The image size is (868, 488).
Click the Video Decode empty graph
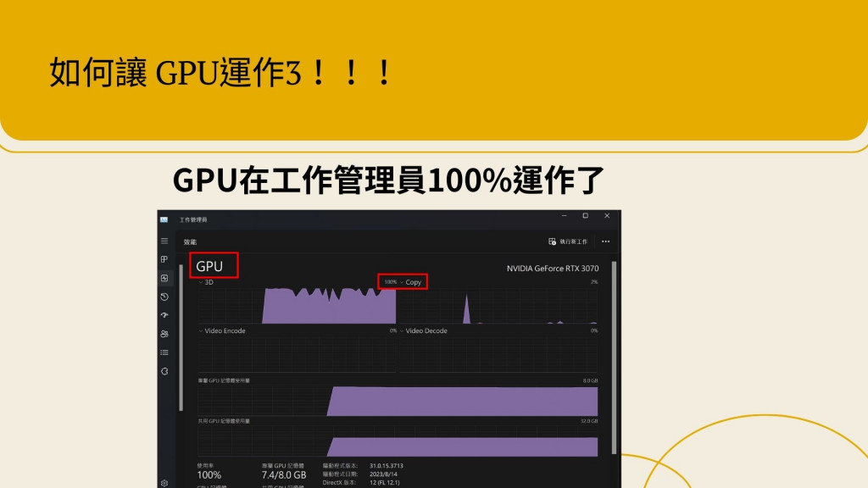coord(498,354)
